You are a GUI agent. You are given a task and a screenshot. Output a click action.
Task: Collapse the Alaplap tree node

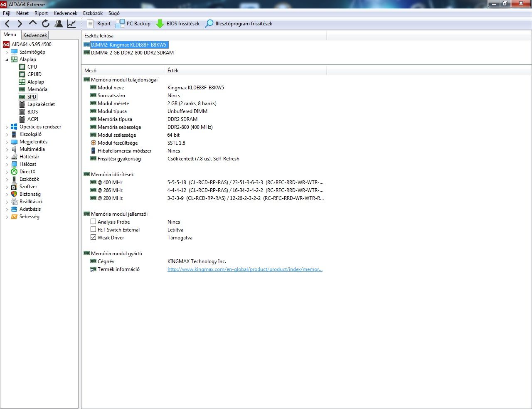coord(7,59)
